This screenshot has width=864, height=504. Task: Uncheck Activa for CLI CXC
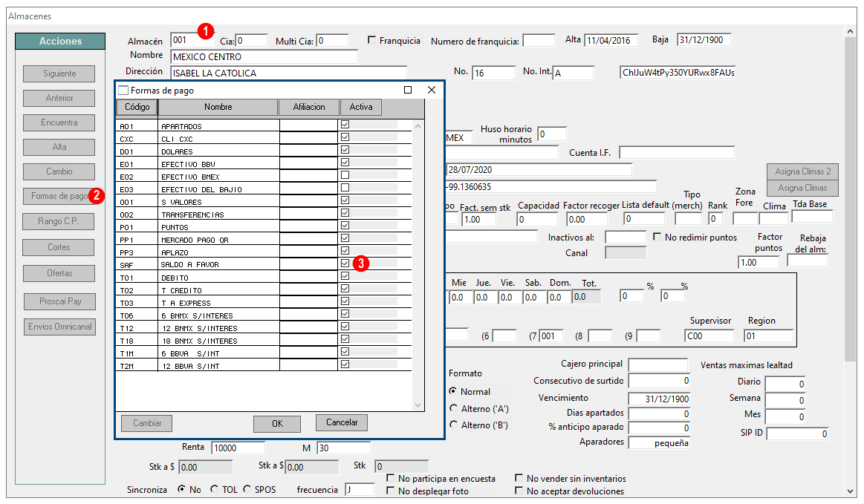point(345,137)
